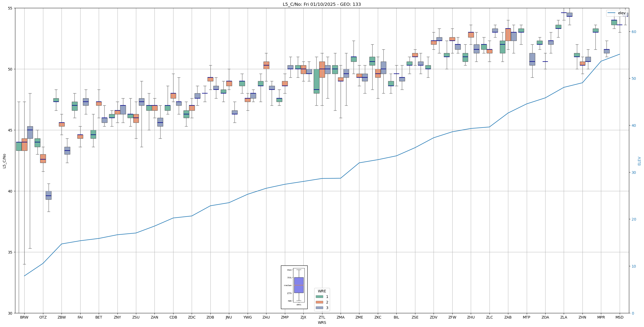The width and height of the screenshot is (644, 327).
Task: Click the ELEV right axis label
Action: coord(639,161)
